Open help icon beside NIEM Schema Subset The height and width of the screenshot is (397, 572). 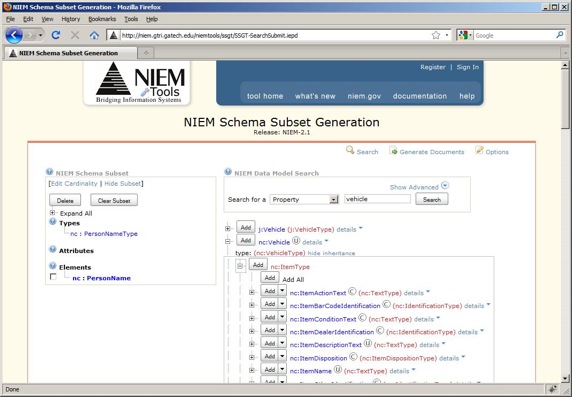tap(49, 171)
